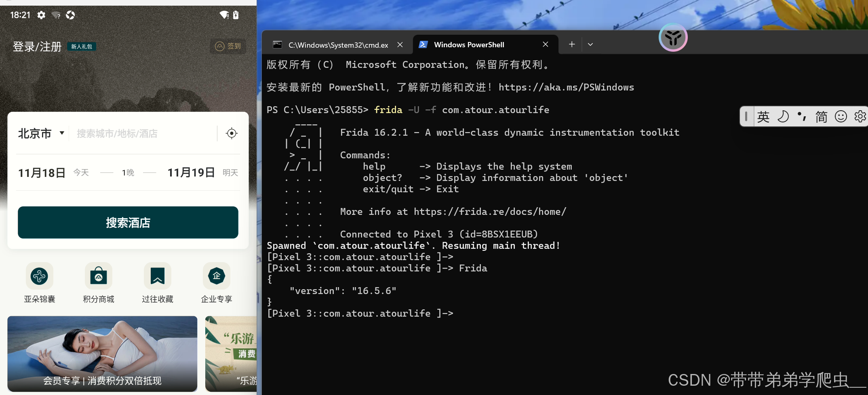Tap the locate-me crosshair icon
Viewport: 868px width, 395px height.
click(232, 133)
